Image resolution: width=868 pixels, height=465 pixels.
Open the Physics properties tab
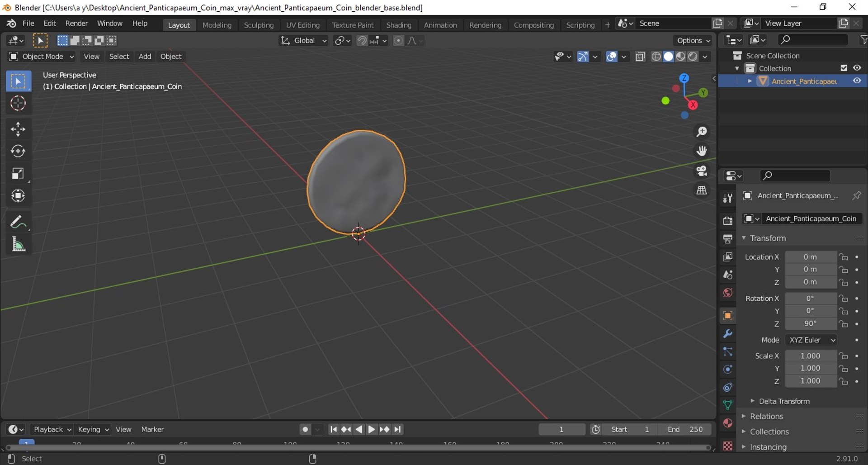pyautogui.click(x=727, y=369)
